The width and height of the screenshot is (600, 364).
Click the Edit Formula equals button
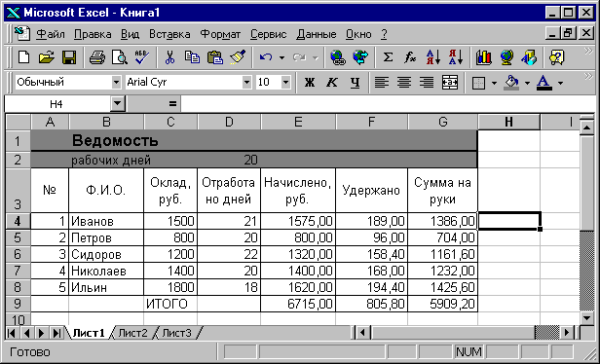click(x=172, y=103)
